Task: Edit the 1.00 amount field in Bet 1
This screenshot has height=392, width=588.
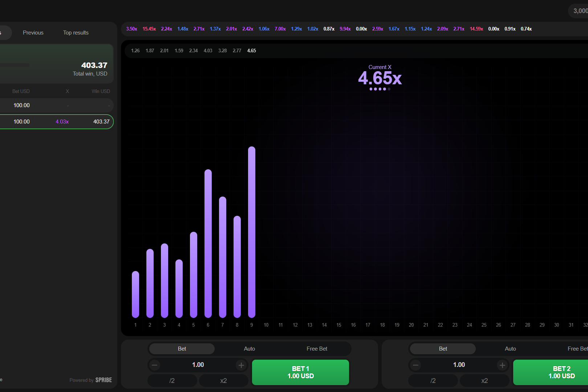Action: tap(198, 365)
